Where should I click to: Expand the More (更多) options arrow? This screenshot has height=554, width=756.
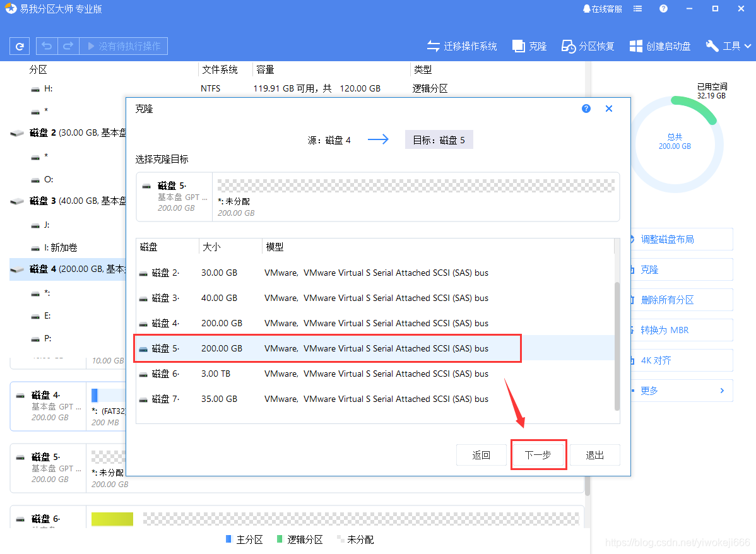[722, 391]
